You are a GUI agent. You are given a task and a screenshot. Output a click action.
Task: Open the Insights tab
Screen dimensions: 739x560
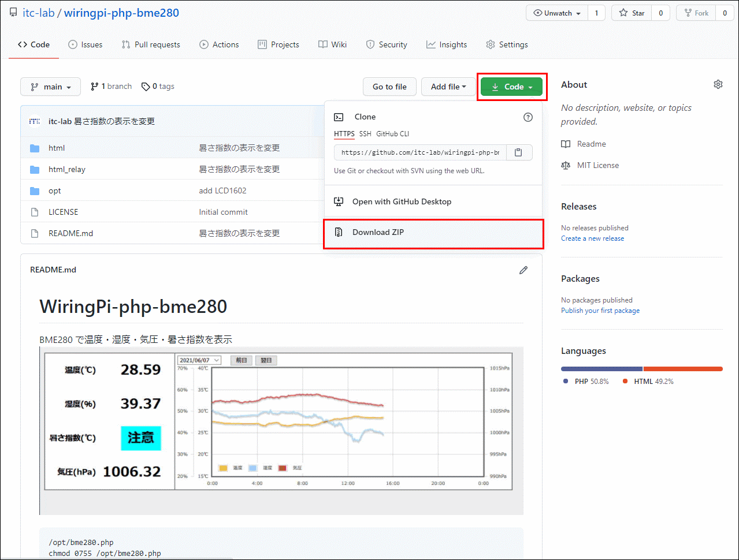point(447,44)
